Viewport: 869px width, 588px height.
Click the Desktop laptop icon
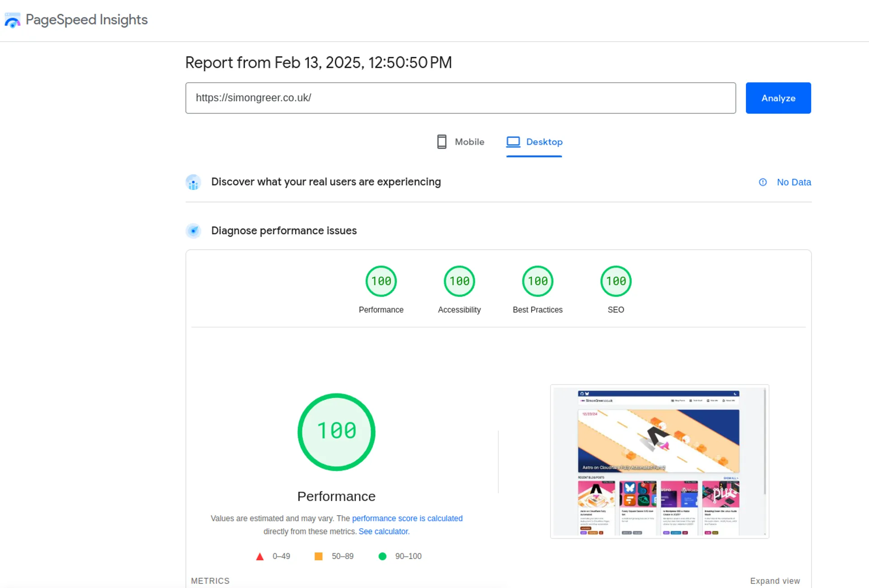tap(513, 142)
